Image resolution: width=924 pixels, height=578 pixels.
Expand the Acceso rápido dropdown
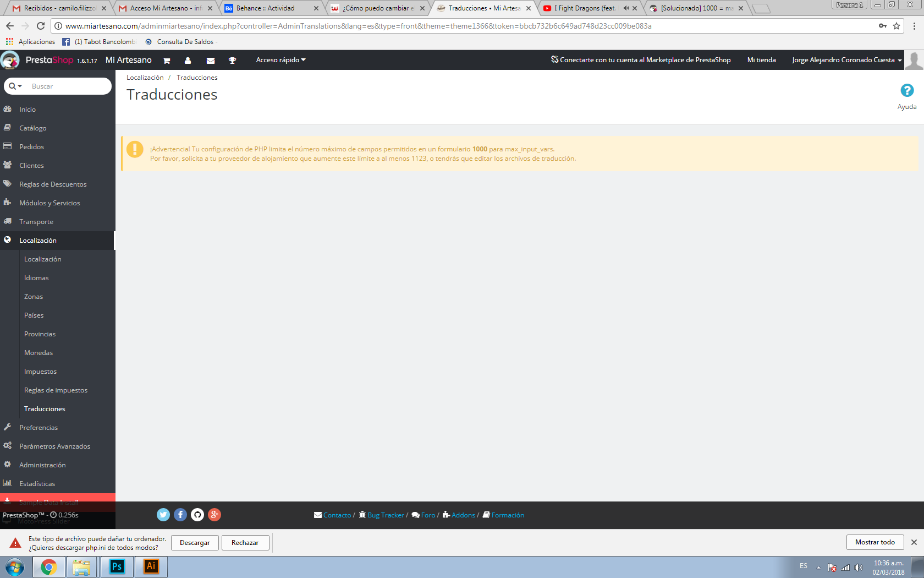point(280,60)
